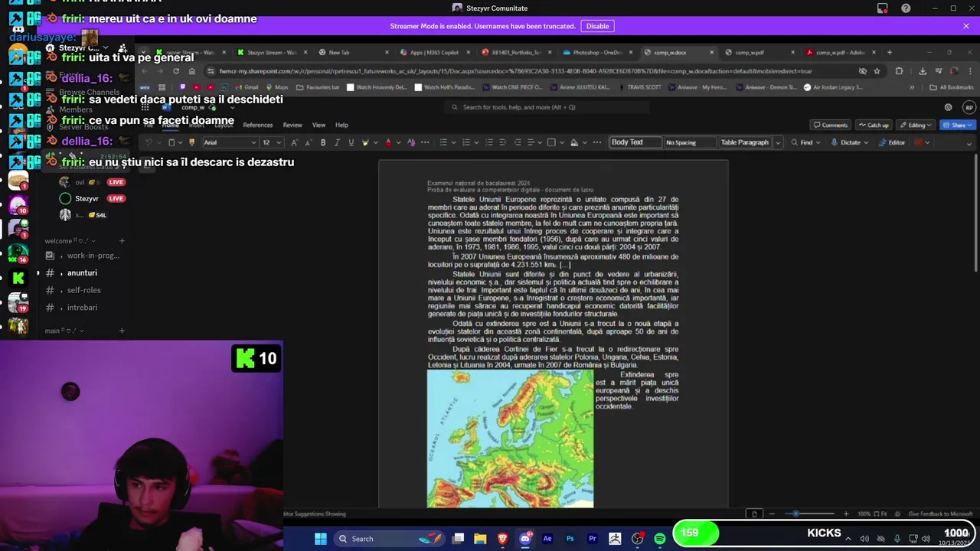Screen dimensions: 980x551
Task: Open the View ribbon tab
Action: coord(318,125)
